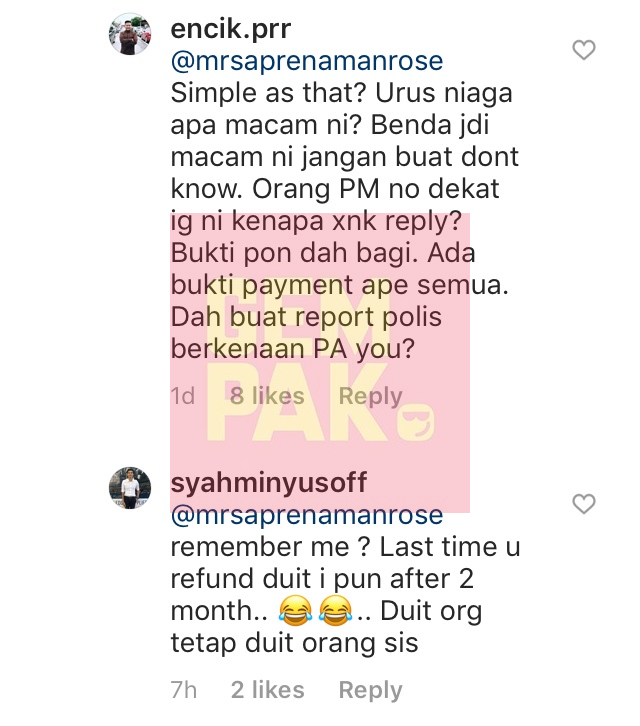
Task: Like the encik.prr comment with heart
Action: (x=584, y=50)
